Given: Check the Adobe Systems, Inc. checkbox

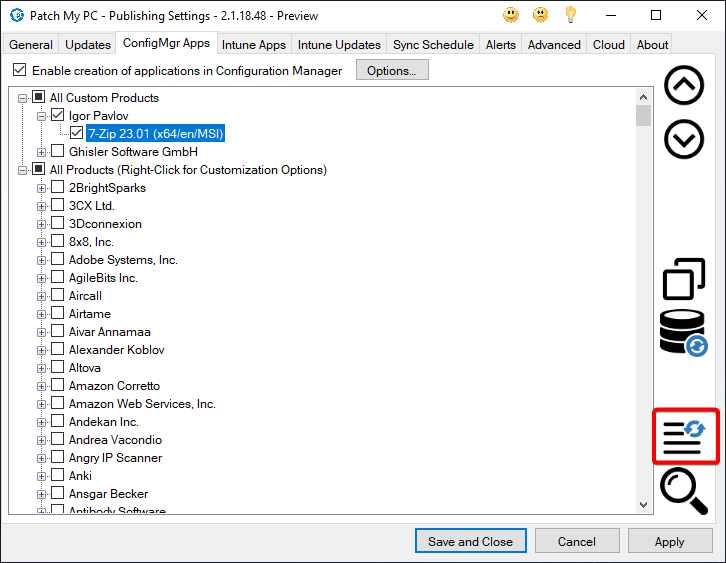Looking at the screenshot, I should (58, 260).
